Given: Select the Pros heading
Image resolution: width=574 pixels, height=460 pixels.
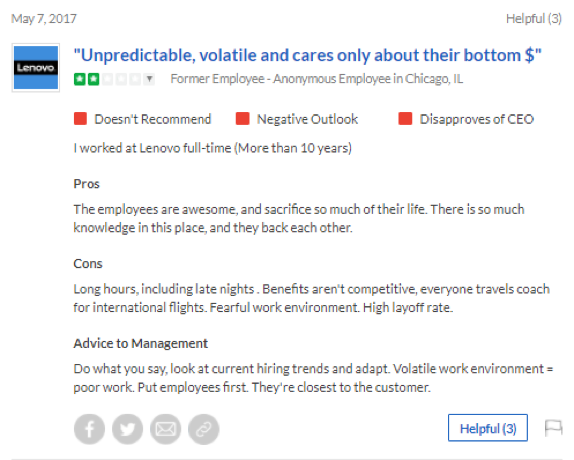Looking at the screenshot, I should tap(86, 184).
